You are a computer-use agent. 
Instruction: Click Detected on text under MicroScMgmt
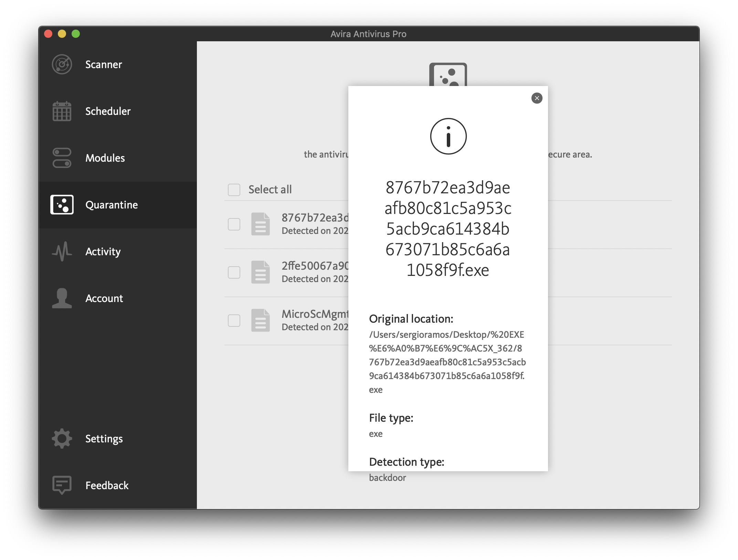pos(315,327)
